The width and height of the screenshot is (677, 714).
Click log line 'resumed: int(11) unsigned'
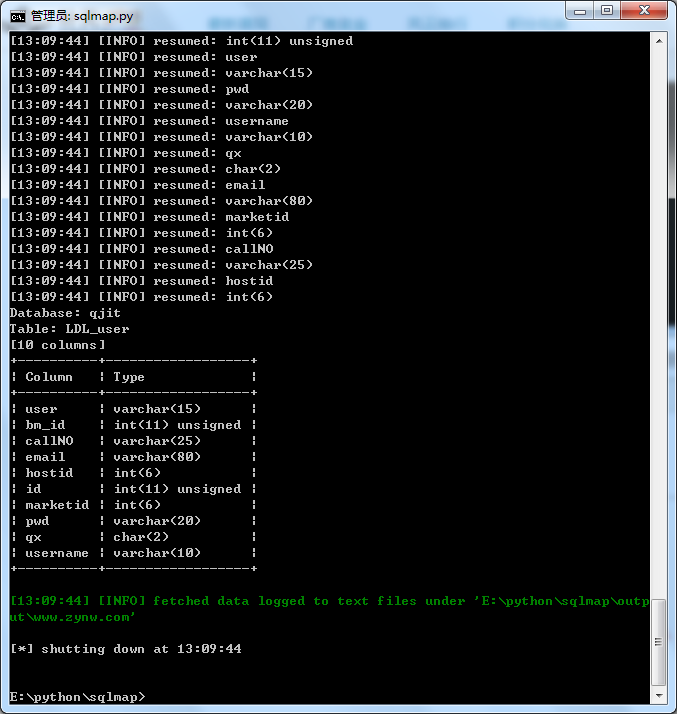(182, 41)
